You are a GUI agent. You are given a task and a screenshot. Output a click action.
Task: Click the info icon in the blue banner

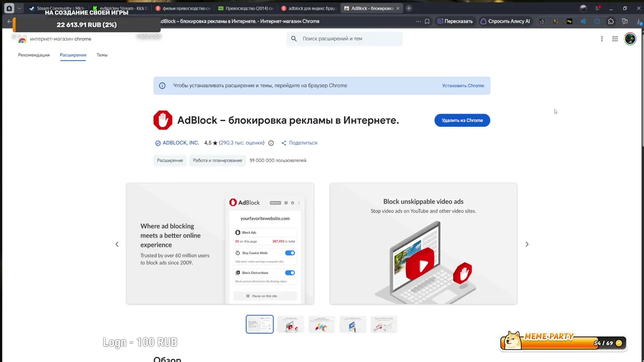tap(162, 85)
